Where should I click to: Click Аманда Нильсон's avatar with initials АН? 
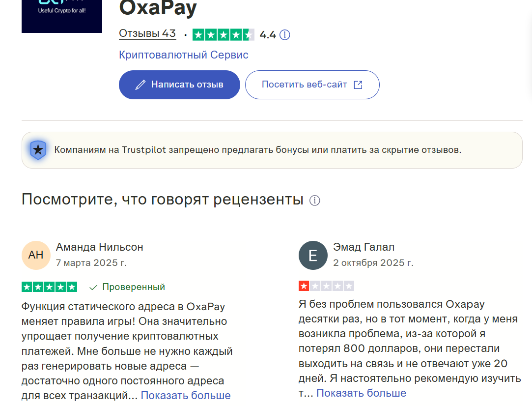pos(36,255)
